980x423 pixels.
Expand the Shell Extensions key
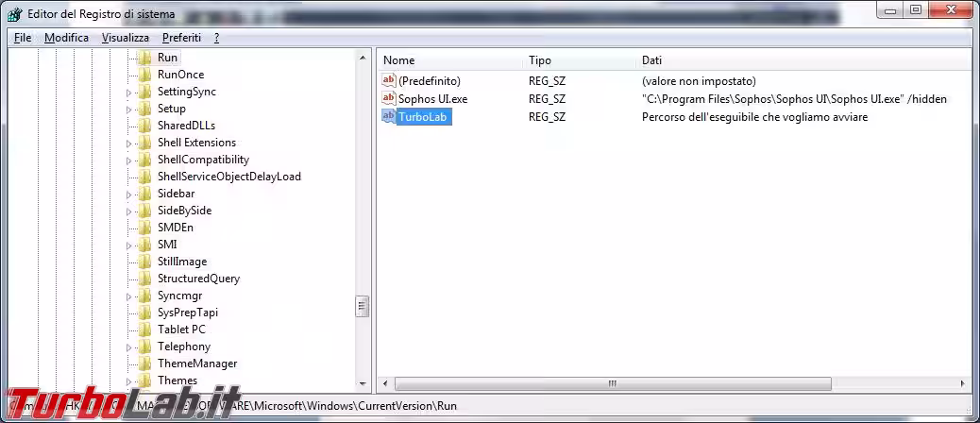click(x=128, y=144)
